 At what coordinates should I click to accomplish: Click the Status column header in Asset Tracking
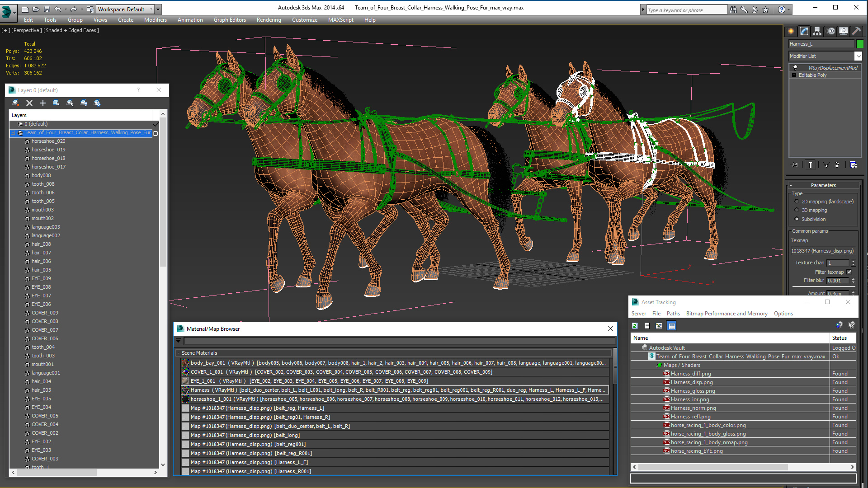click(x=843, y=338)
